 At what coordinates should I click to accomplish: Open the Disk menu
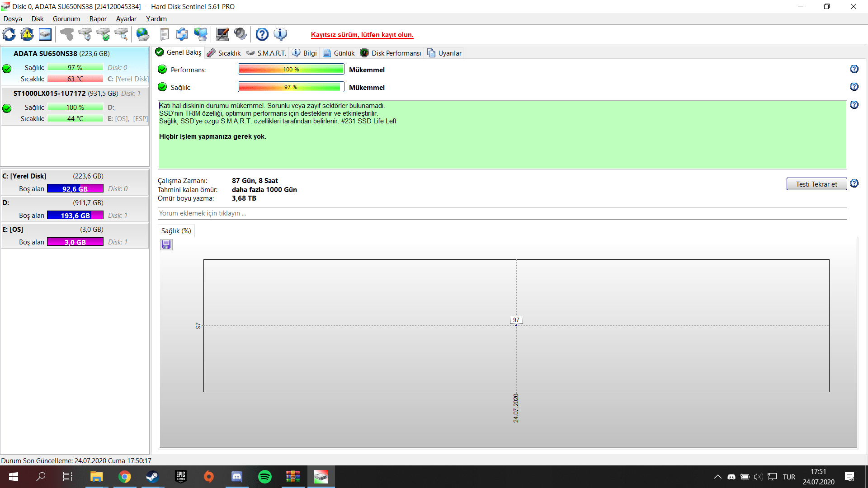[x=37, y=19]
